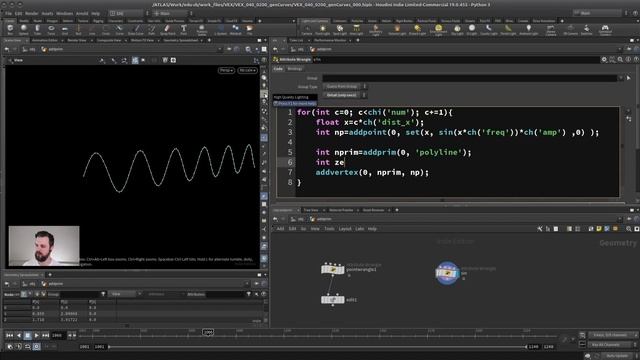Open the Auto Update mode dropdown
Screen dimensions: 640x360
coord(619,356)
